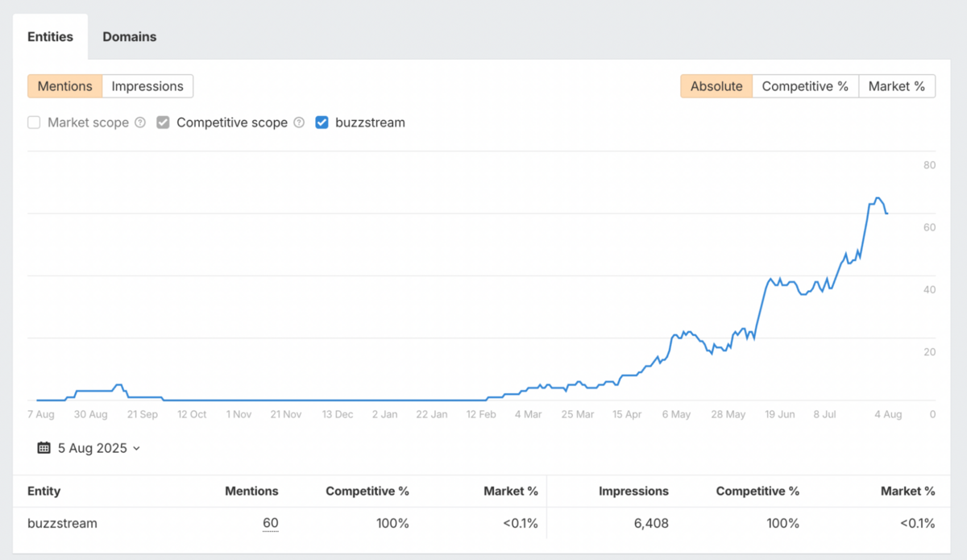967x560 pixels.
Task: Click the buzzstream entity row in table
Action: (62, 524)
